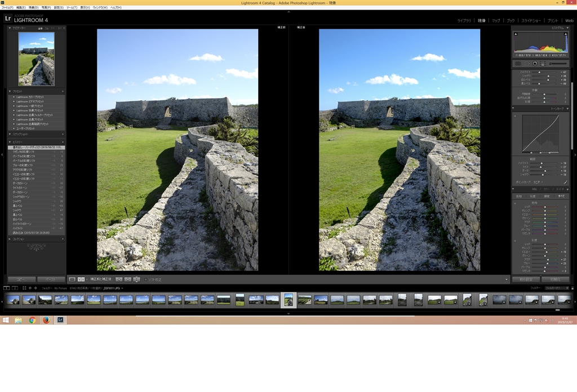Adjust 黒レベル slider in basic panel
577x392 pixels.
539,83
